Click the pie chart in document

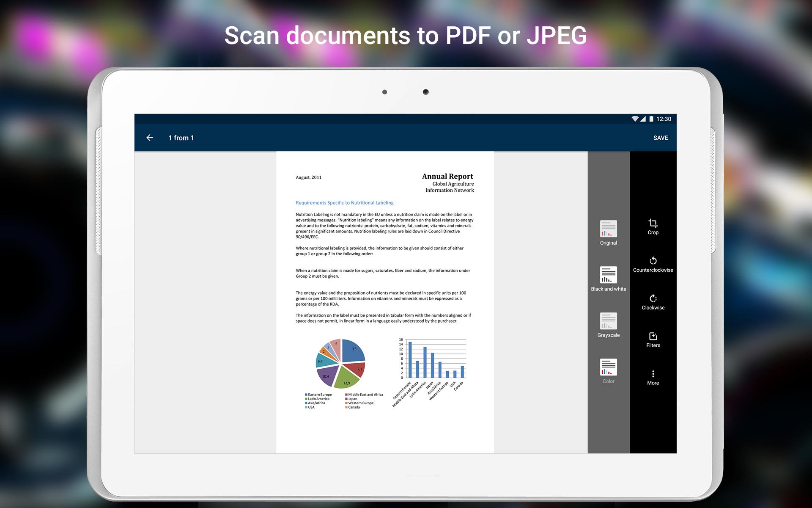point(340,363)
